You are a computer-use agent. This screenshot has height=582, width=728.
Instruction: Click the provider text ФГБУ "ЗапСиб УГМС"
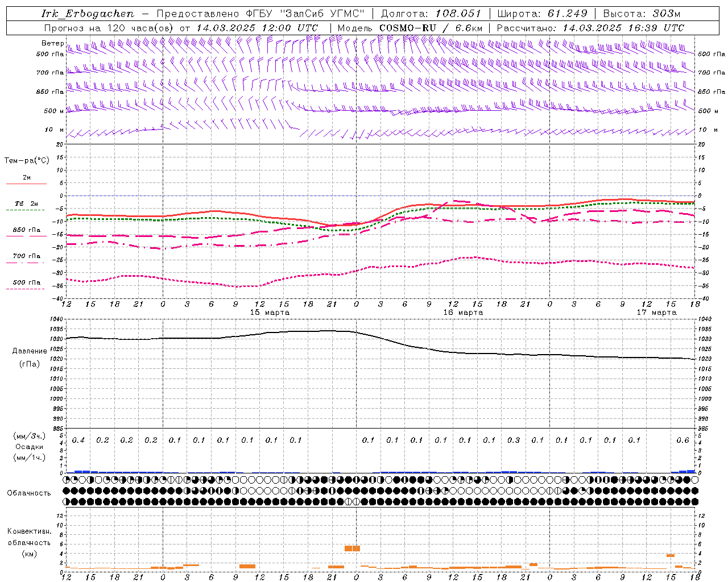point(304,14)
